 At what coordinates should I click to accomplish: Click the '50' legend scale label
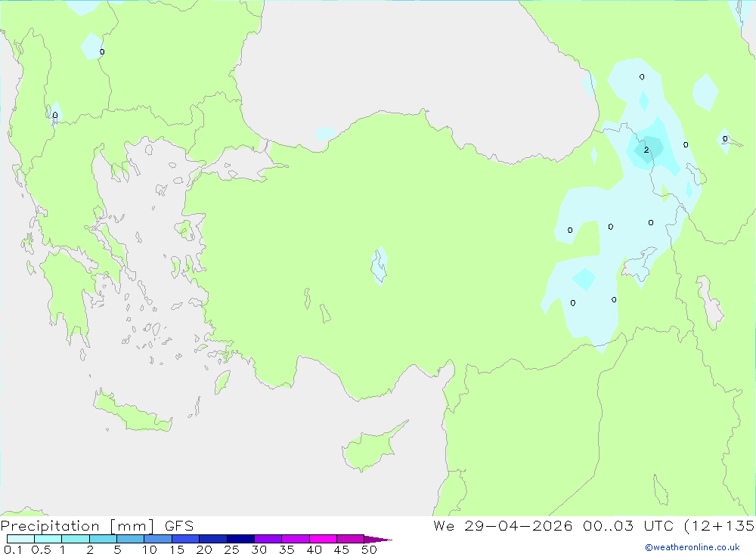[369, 549]
